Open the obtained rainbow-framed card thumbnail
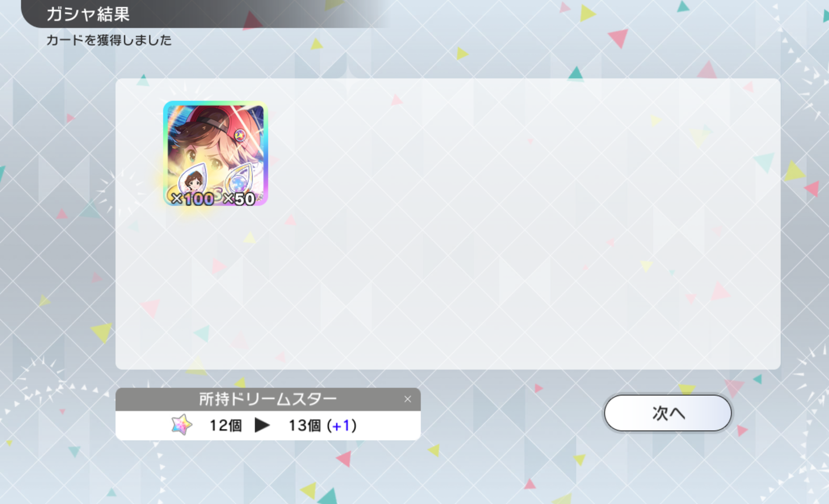The image size is (829, 504). coord(216,153)
